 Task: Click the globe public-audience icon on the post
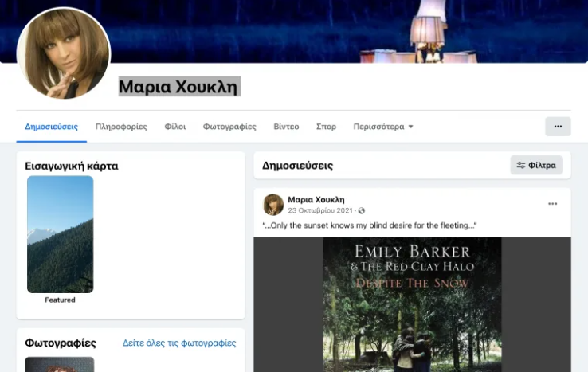tap(362, 210)
